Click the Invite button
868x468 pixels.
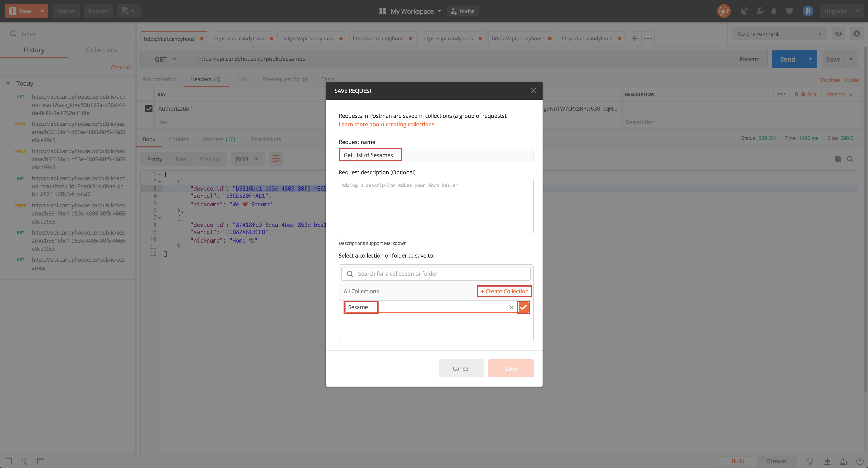tap(462, 11)
